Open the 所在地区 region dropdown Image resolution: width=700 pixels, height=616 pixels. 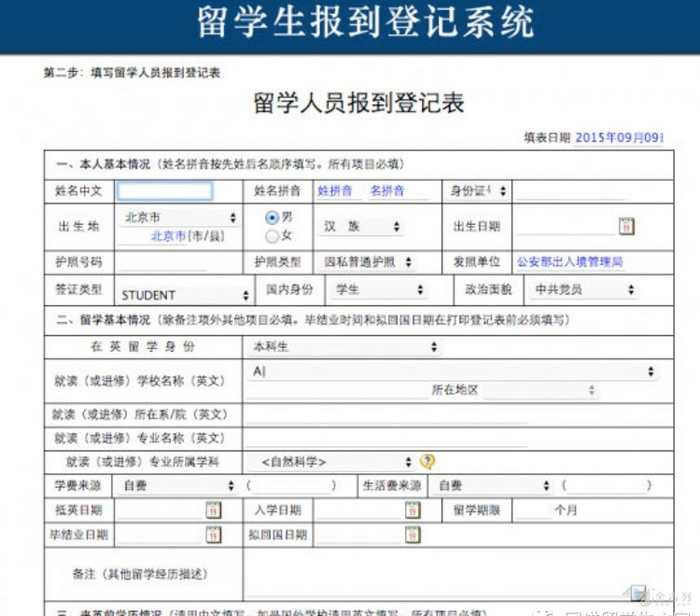pos(541,390)
